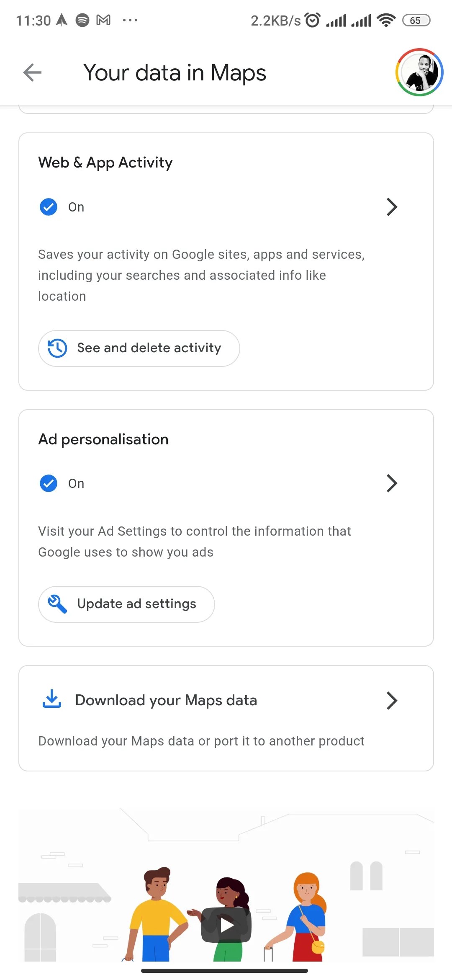Click the wrench icon on Update ad settings
Screen dimensions: 452x980
pos(57,603)
